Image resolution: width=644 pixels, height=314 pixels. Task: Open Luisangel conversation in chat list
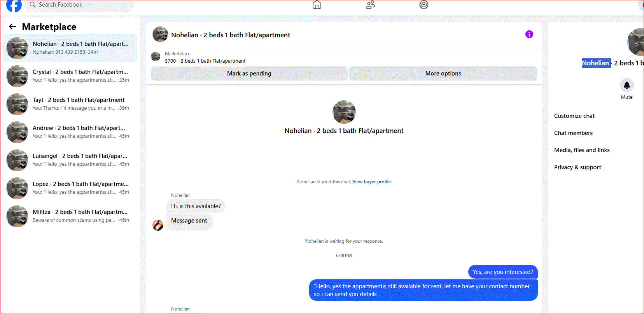tap(70, 160)
